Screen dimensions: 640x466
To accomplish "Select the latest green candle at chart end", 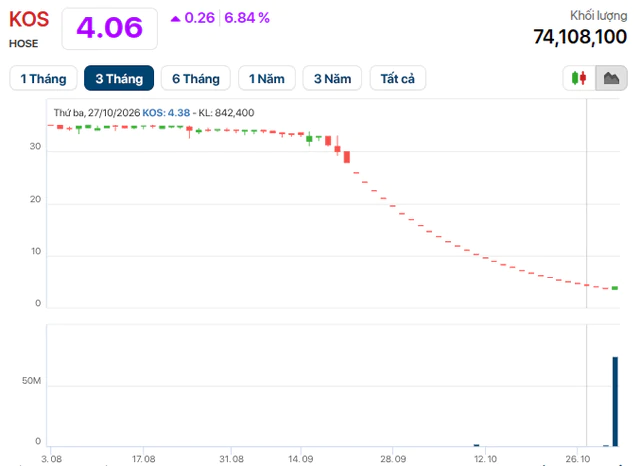I will 615,288.
